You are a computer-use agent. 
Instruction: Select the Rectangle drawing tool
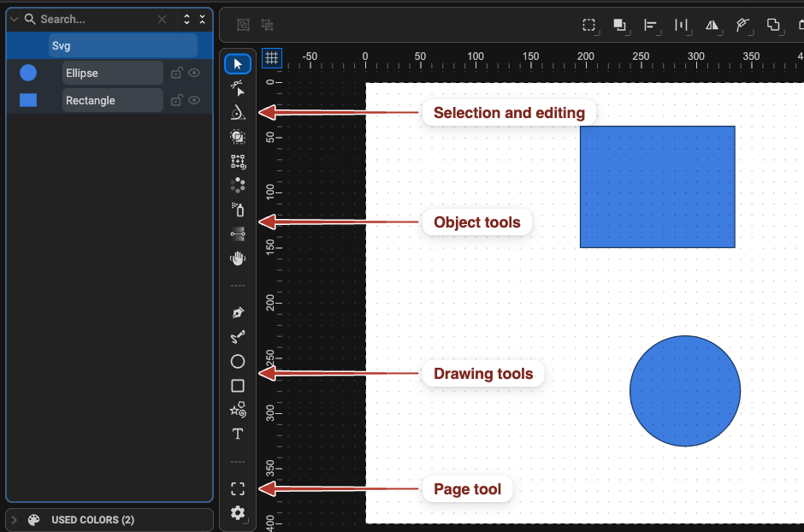238,386
